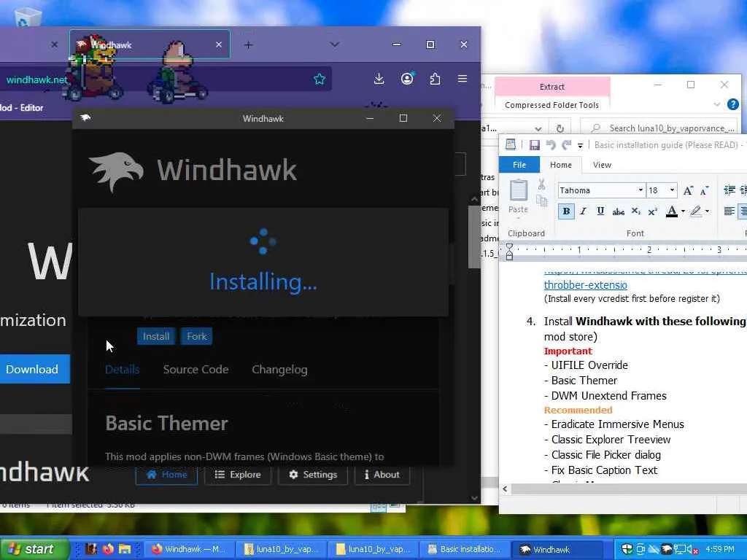Image resolution: width=747 pixels, height=560 pixels.
Task: Follow the throbber-extensio hyperlink
Action: pyautogui.click(x=586, y=285)
